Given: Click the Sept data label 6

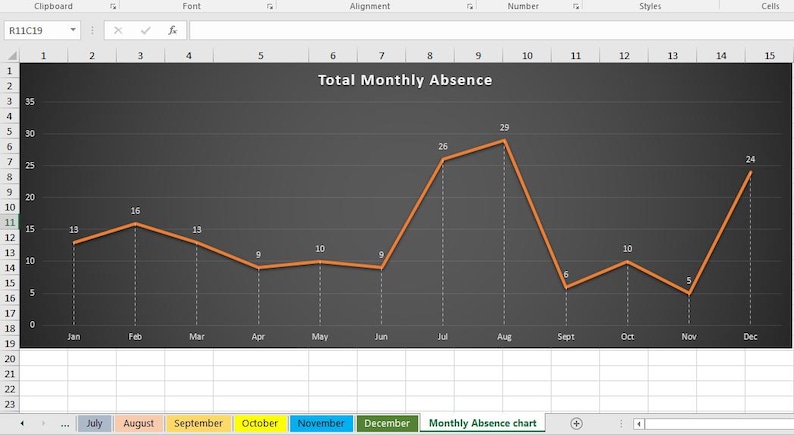Looking at the screenshot, I should [566, 274].
